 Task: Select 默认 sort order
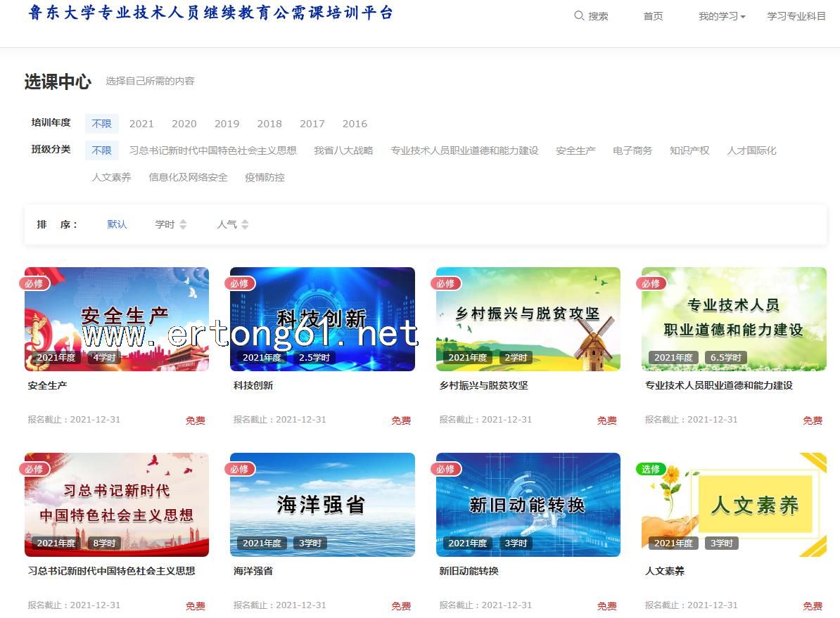tap(117, 224)
